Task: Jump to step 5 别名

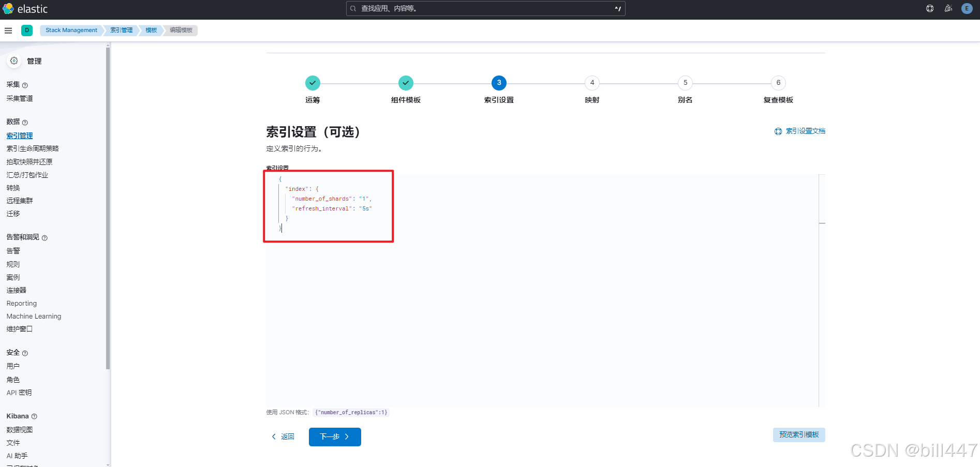Action: coord(685,83)
